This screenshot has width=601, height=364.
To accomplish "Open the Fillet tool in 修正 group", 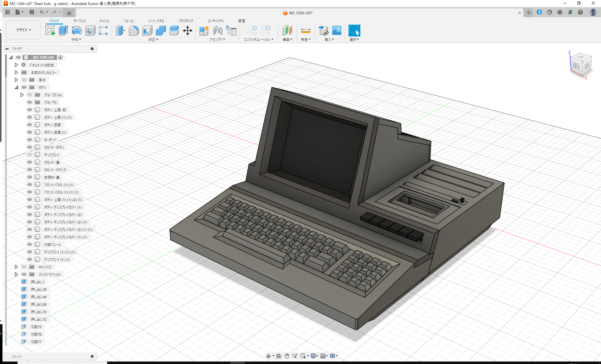I will click(x=134, y=31).
